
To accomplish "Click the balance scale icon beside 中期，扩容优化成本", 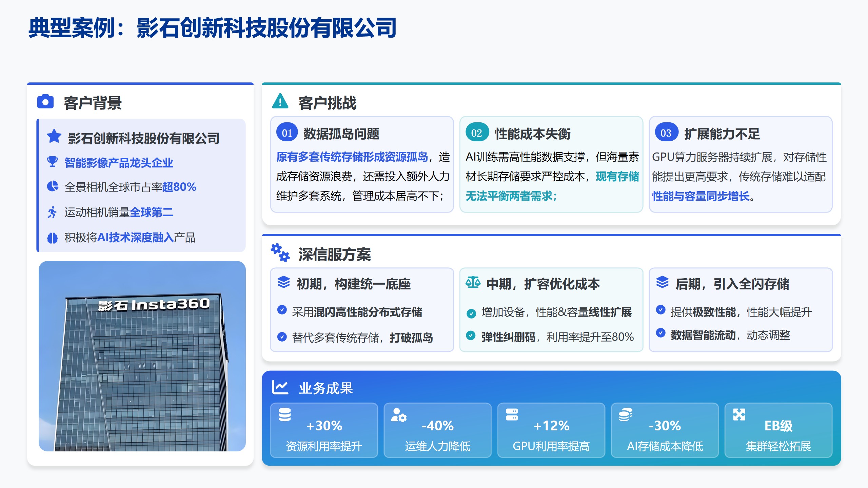I will pos(473,282).
